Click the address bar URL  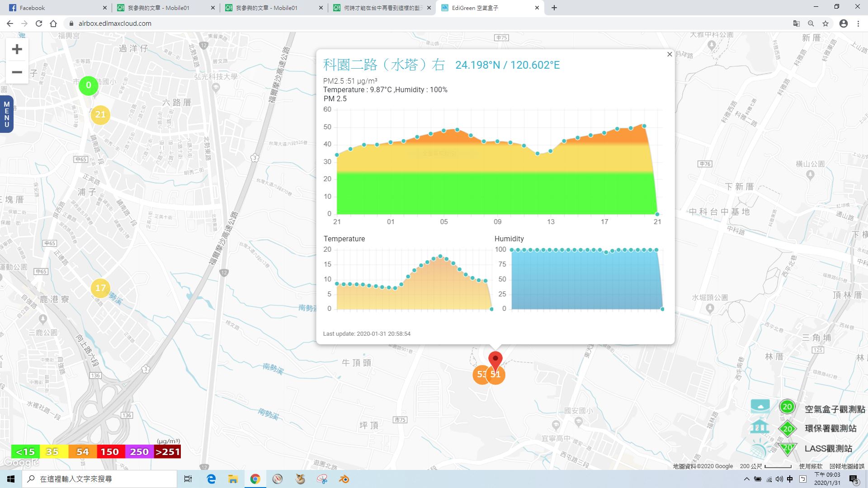[x=115, y=23]
